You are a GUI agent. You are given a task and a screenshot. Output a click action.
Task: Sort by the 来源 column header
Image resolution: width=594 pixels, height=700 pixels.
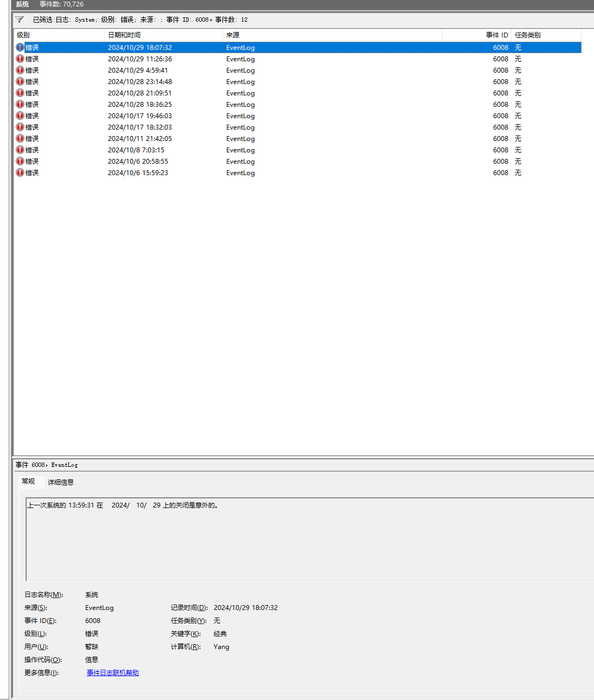[x=332, y=35]
